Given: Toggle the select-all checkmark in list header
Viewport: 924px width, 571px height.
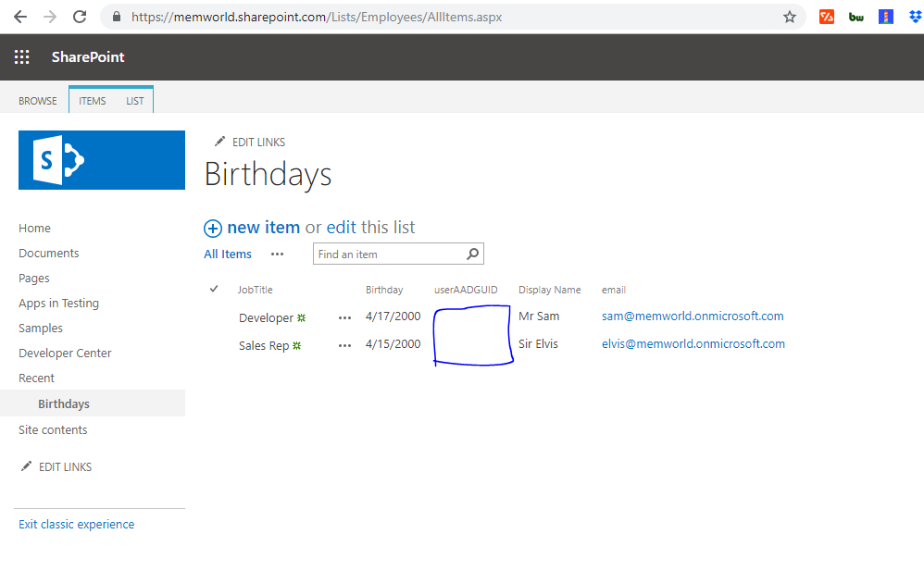Looking at the screenshot, I should click(215, 289).
